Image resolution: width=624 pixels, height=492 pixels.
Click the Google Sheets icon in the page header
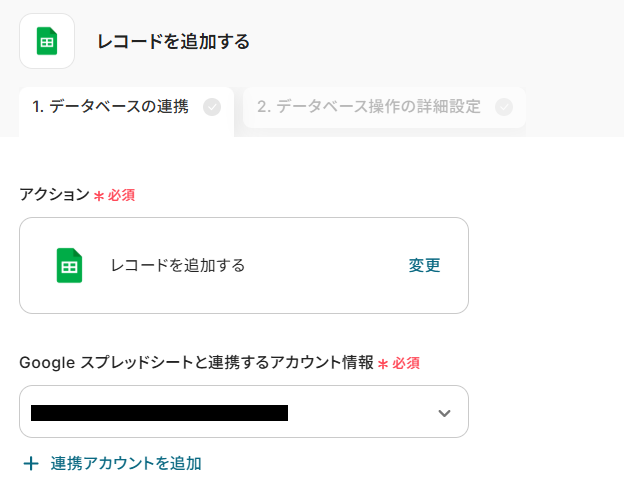coord(47,41)
